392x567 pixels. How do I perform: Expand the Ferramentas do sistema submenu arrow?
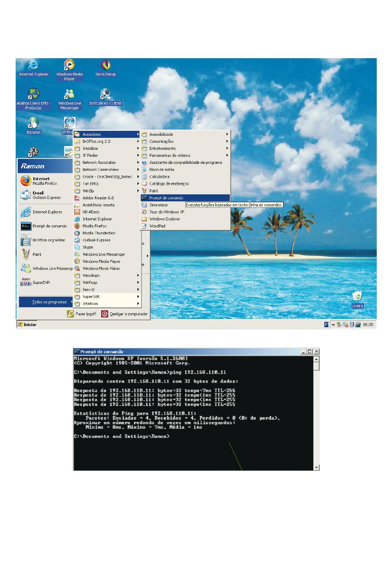(x=227, y=155)
